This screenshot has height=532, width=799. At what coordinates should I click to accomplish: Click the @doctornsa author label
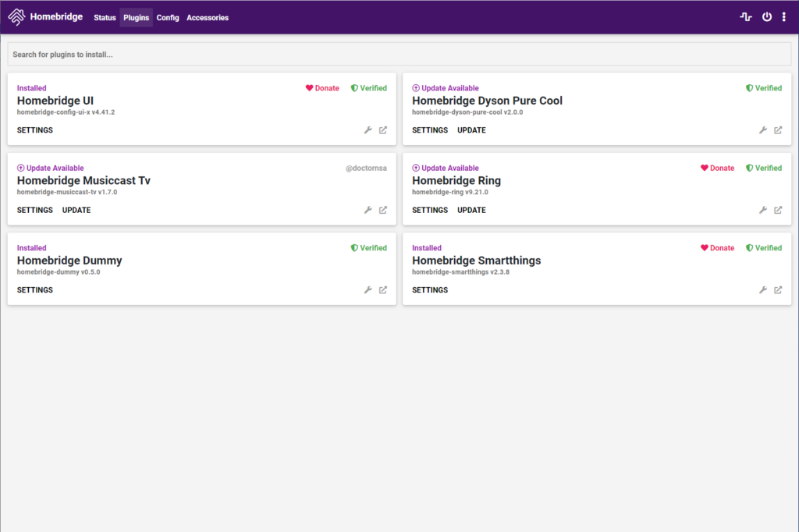[x=366, y=168]
